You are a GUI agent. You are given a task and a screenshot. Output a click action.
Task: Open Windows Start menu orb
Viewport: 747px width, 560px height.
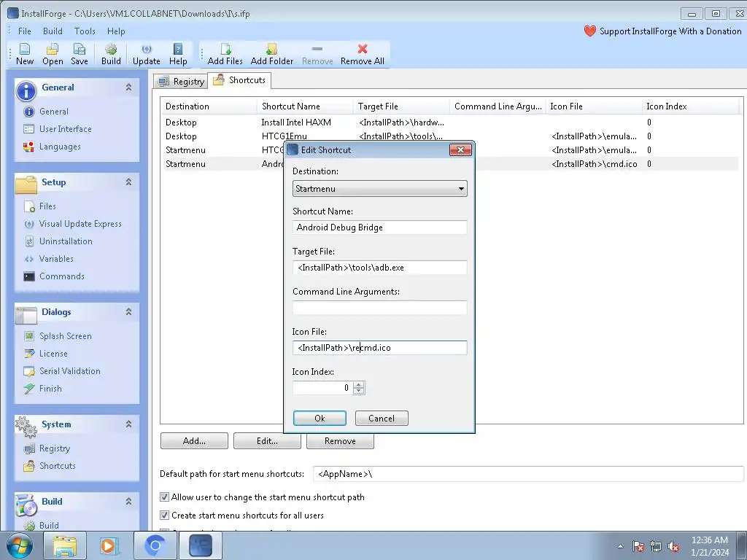click(x=19, y=545)
